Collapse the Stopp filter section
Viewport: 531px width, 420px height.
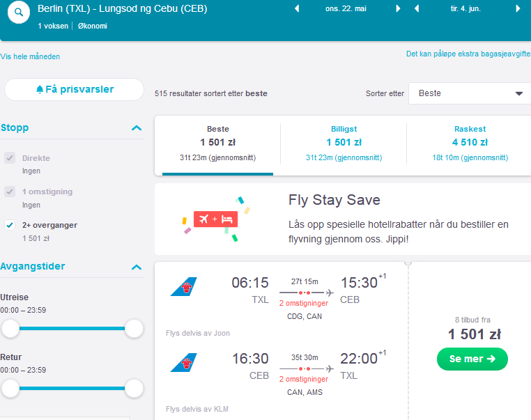pos(137,128)
